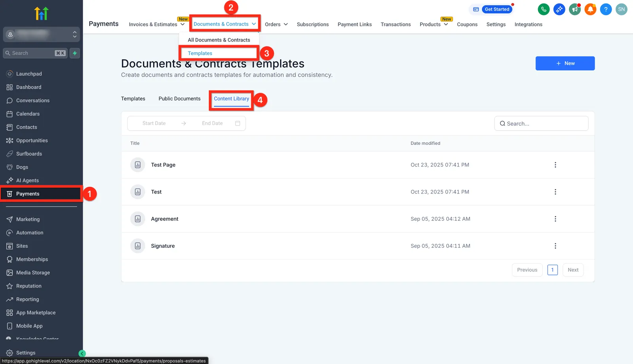The height and width of the screenshot is (364, 633).
Task: Switch to the Templates tab
Action: (133, 99)
